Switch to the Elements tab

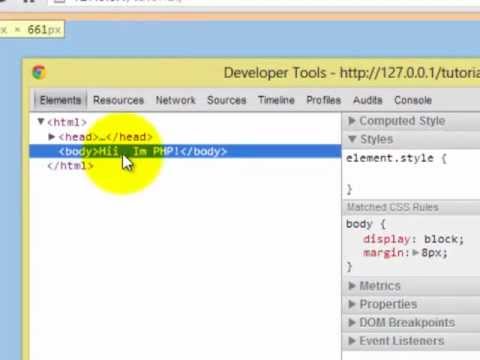[60, 100]
